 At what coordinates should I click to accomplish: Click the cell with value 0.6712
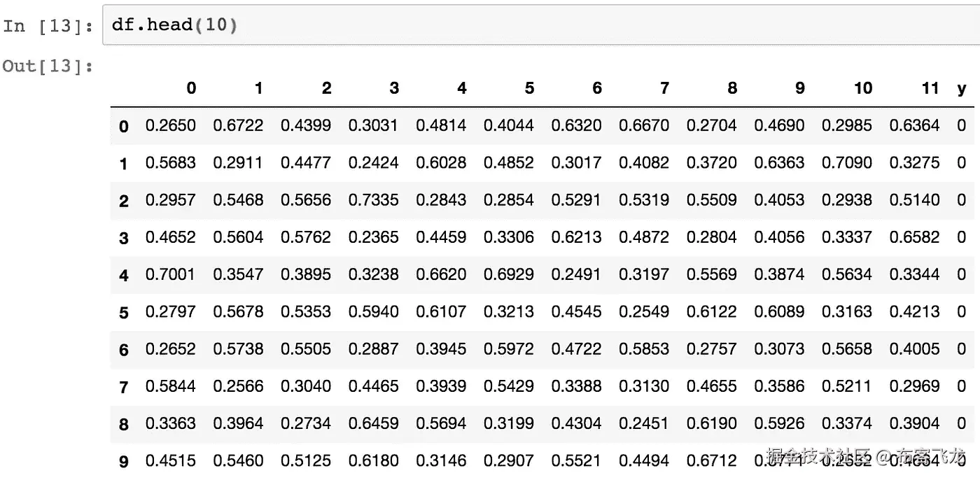[x=711, y=460]
